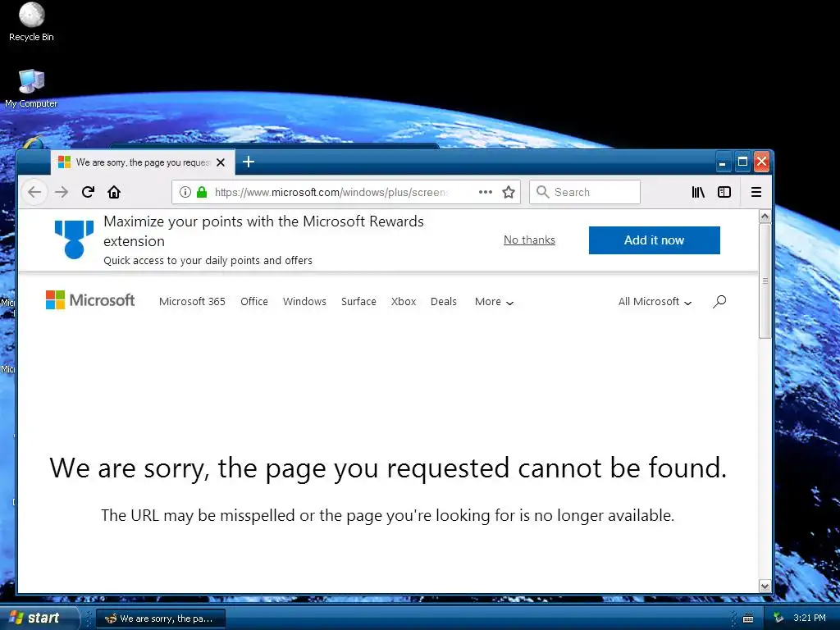The width and height of the screenshot is (840, 630).
Task: Expand the All Microsoft dropdown
Action: (x=655, y=302)
